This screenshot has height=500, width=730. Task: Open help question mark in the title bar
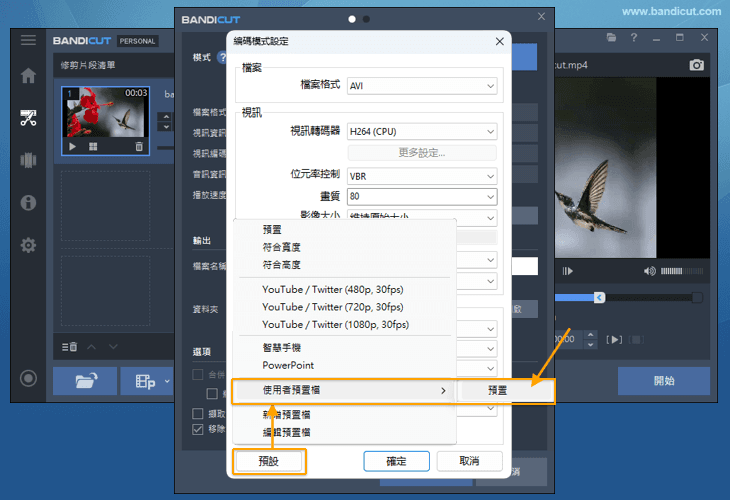click(x=634, y=38)
